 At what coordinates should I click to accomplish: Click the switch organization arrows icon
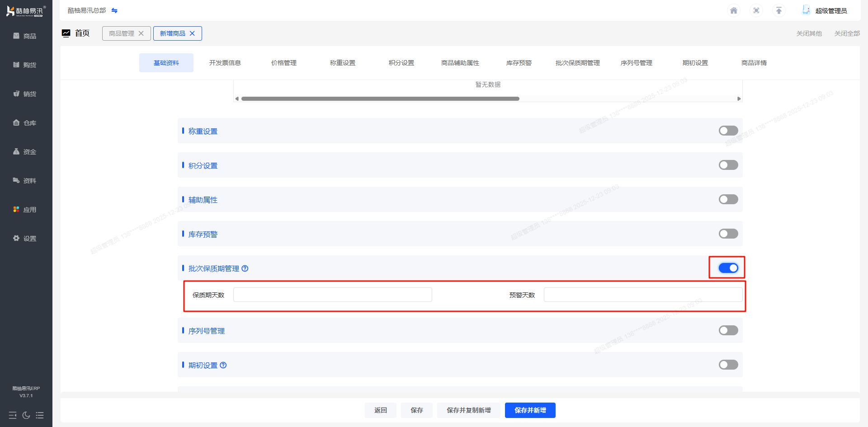(x=114, y=10)
